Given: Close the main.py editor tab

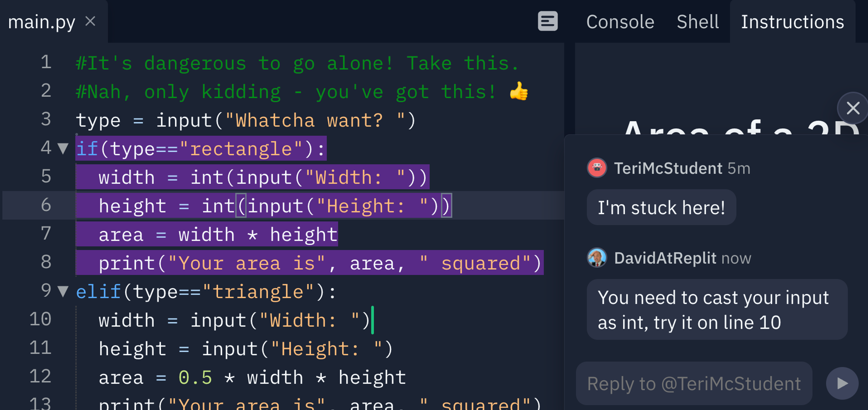Looking at the screenshot, I should (x=90, y=21).
